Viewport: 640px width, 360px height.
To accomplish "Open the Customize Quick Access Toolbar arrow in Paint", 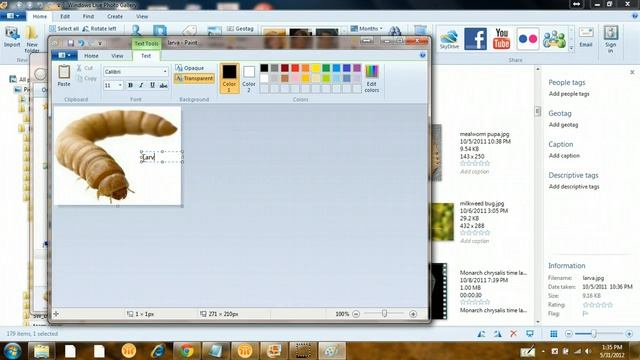I will coord(100,43).
